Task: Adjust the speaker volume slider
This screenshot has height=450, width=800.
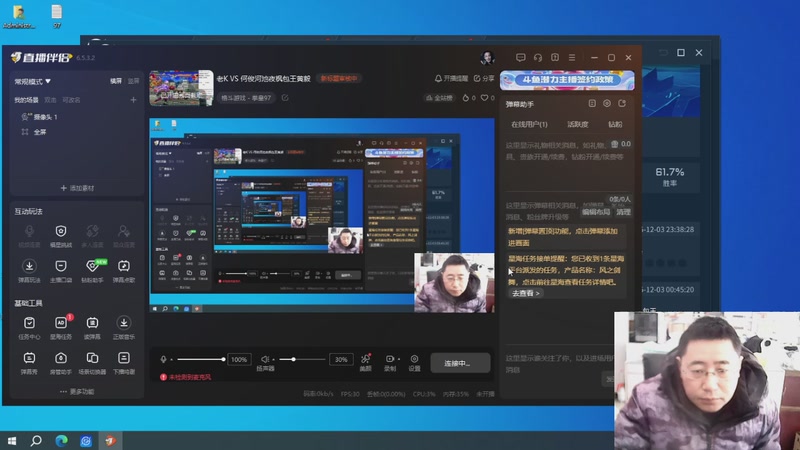Action: click(302, 360)
